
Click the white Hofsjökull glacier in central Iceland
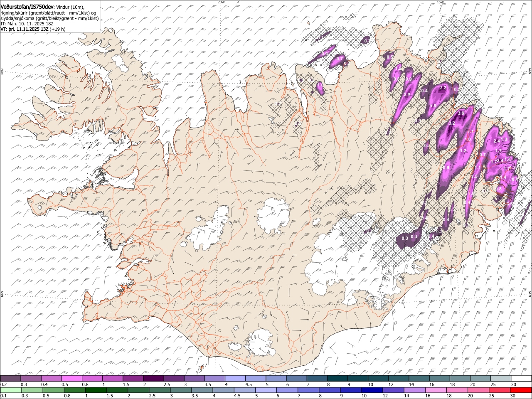click(273, 215)
